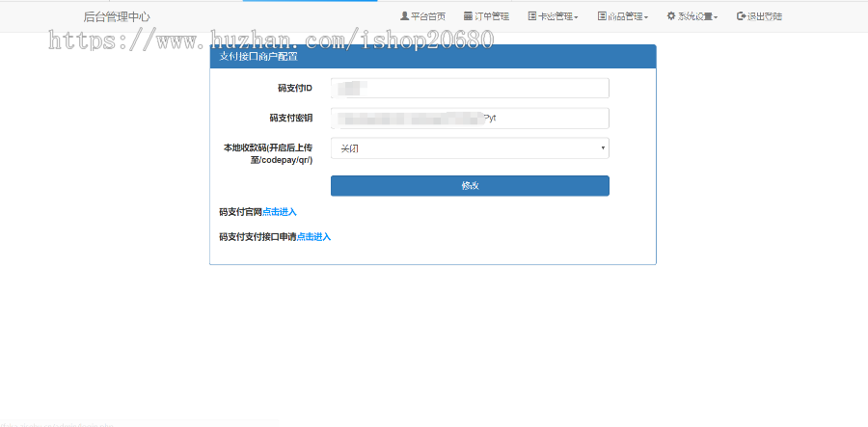
Task: Expand the 卡密管理 dropdown caret
Action: pos(576,17)
